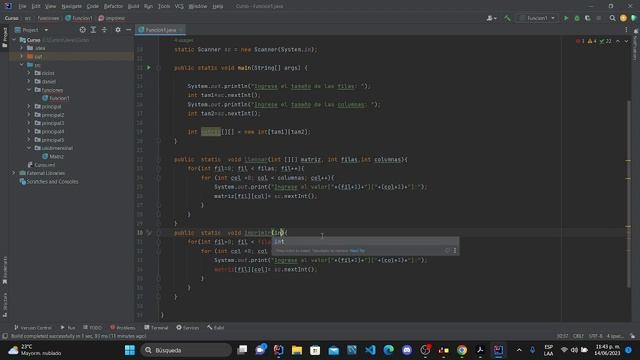Select Matriz class in project tree
640x360 pixels.
coord(53,156)
